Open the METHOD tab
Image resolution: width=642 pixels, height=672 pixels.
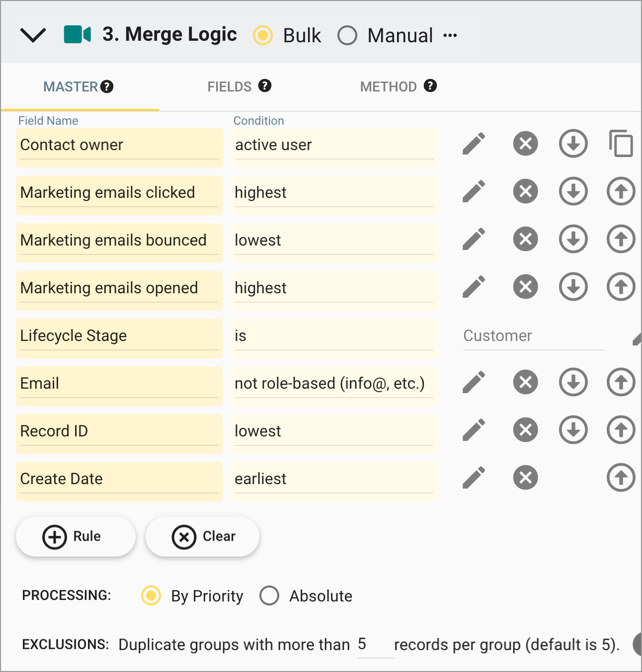point(388,86)
